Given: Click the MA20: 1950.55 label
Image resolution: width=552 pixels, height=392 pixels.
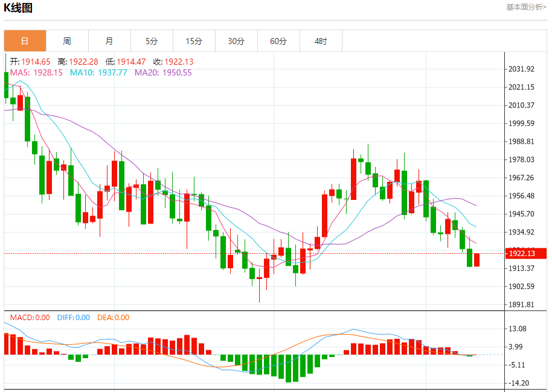Looking at the screenshot, I should click(x=163, y=72).
